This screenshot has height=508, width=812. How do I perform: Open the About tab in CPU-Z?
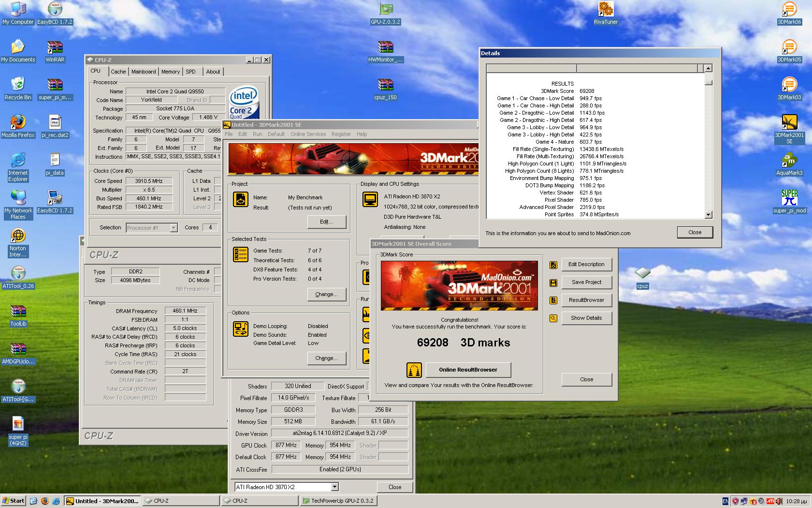[x=213, y=72]
